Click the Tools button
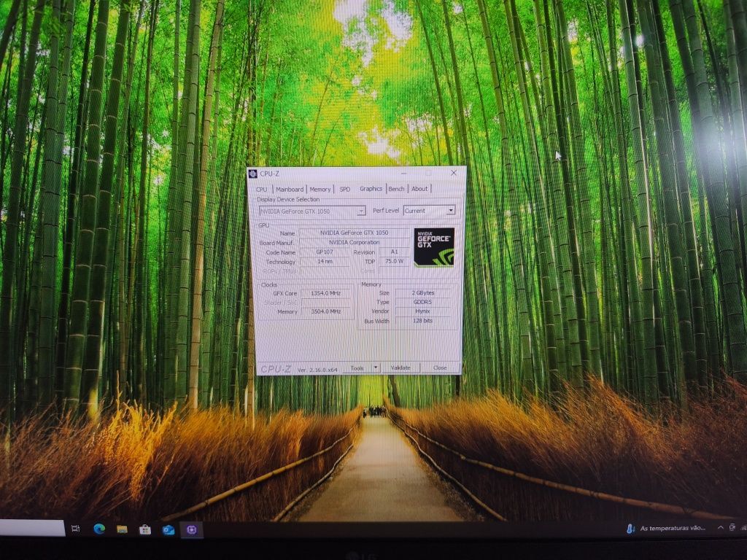 pyautogui.click(x=357, y=367)
